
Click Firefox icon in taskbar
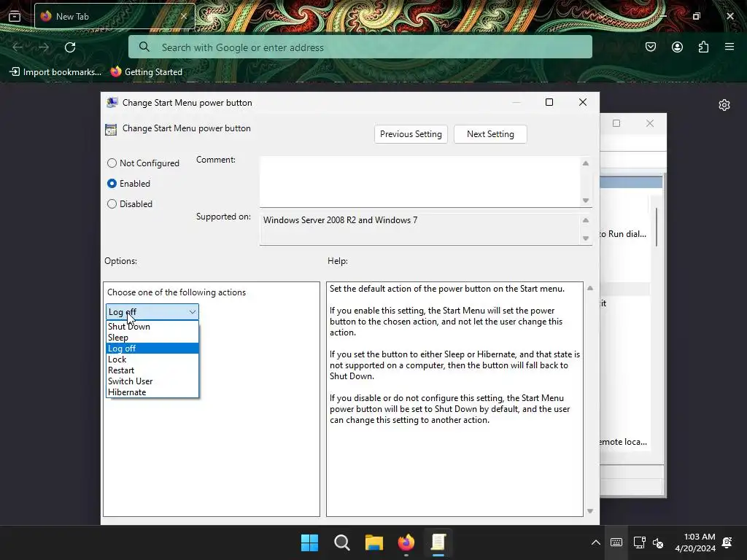pyautogui.click(x=406, y=542)
